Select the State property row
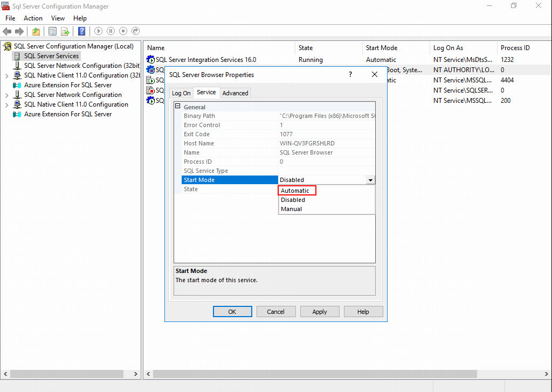 pos(230,189)
